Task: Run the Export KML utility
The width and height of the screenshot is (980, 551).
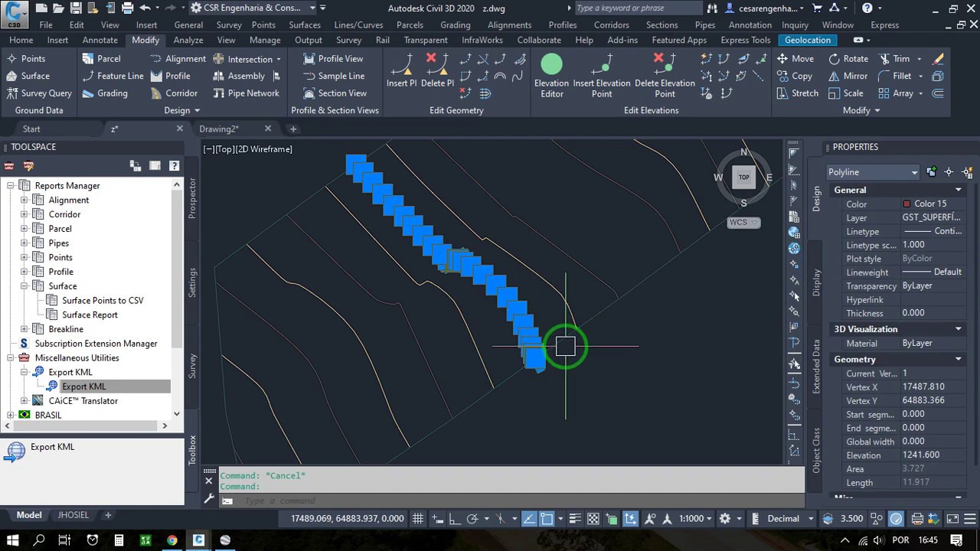Action: tap(83, 386)
